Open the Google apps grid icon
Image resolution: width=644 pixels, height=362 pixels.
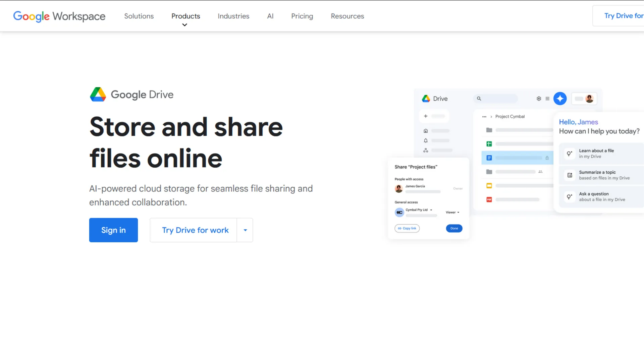pyautogui.click(x=547, y=99)
